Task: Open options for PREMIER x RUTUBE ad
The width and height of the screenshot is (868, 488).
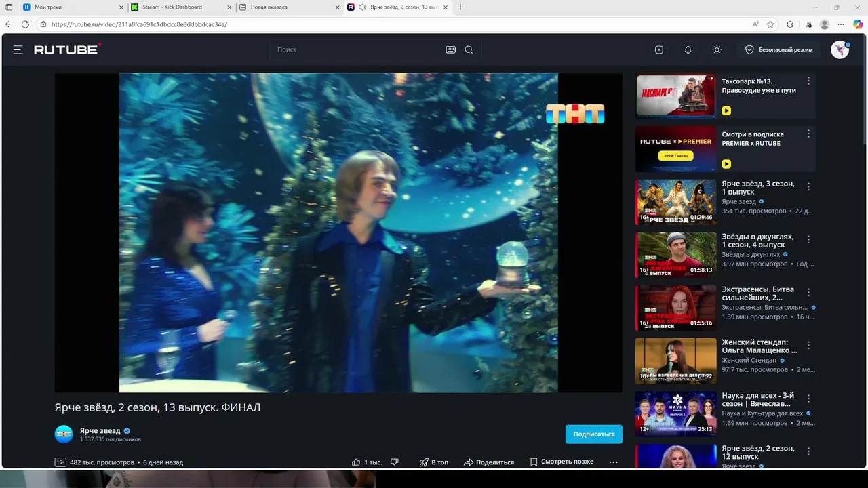Action: 808,134
